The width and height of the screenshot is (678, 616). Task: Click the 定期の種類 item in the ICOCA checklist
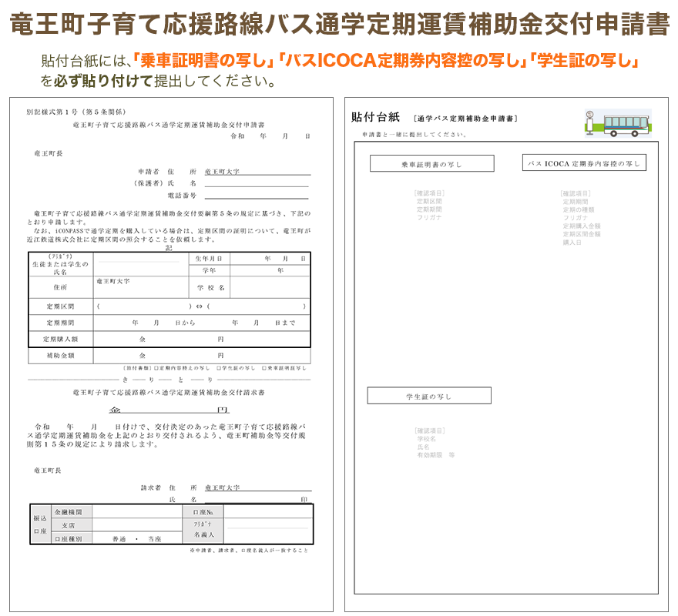tap(579, 209)
